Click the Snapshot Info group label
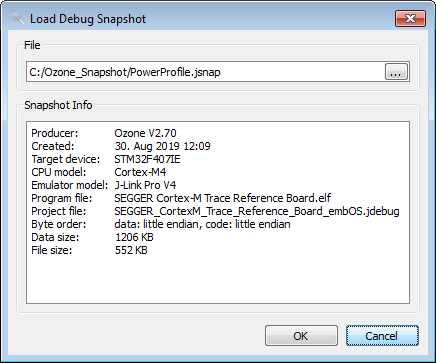Image resolution: width=436 pixels, height=363 pixels. 58,105
